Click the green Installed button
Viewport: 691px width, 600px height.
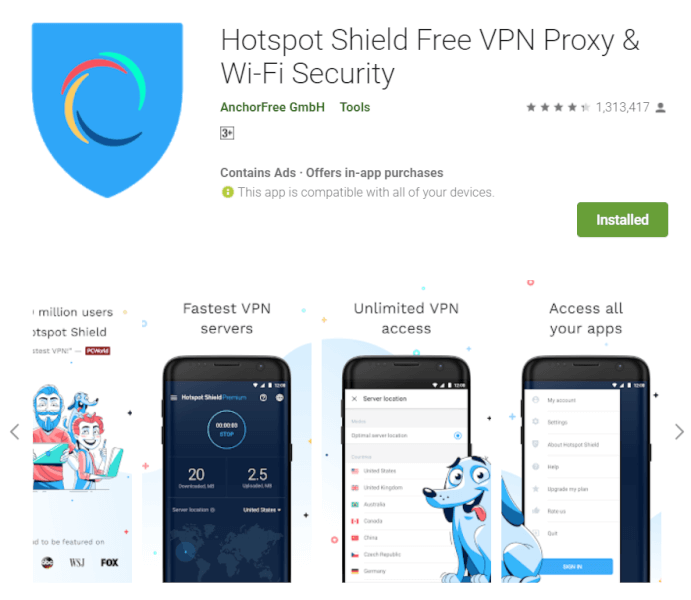622,219
